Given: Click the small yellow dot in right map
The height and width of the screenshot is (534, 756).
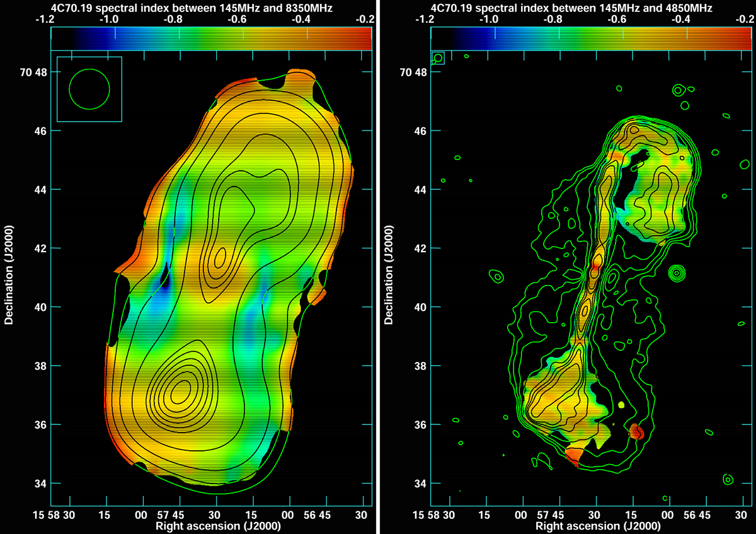Looking at the screenshot, I should point(622,404).
